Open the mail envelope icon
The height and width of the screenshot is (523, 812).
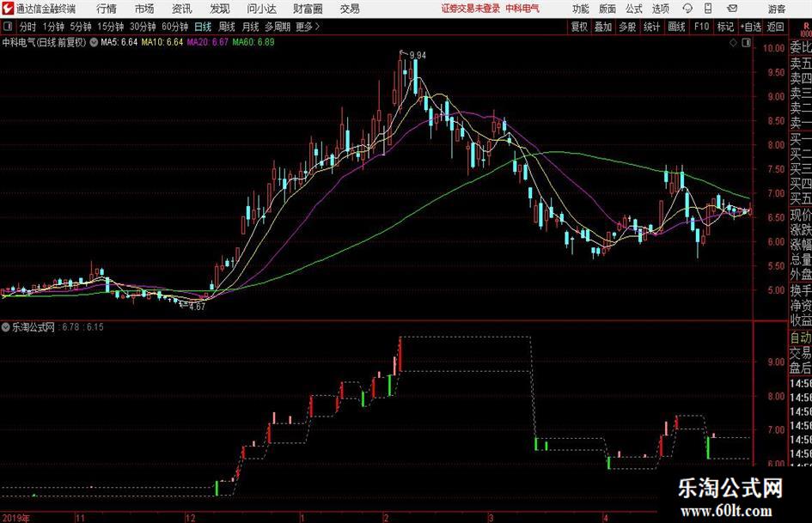732,9
